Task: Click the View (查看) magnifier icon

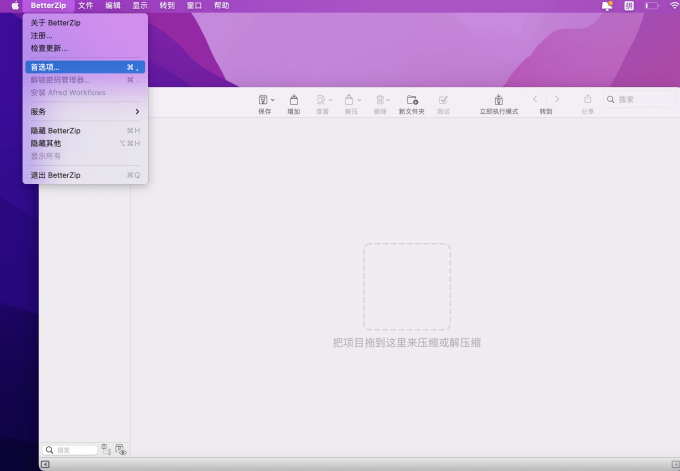Action: (x=321, y=100)
